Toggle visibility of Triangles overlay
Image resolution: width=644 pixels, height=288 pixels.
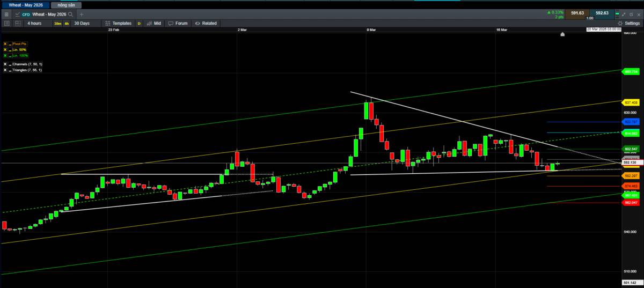coord(10,70)
